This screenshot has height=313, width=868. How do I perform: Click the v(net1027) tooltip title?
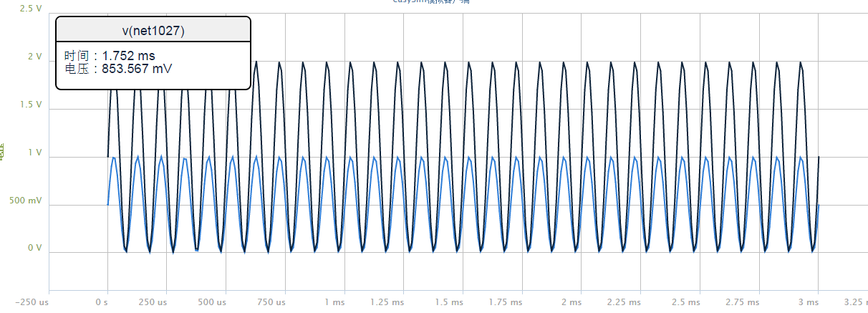153,30
